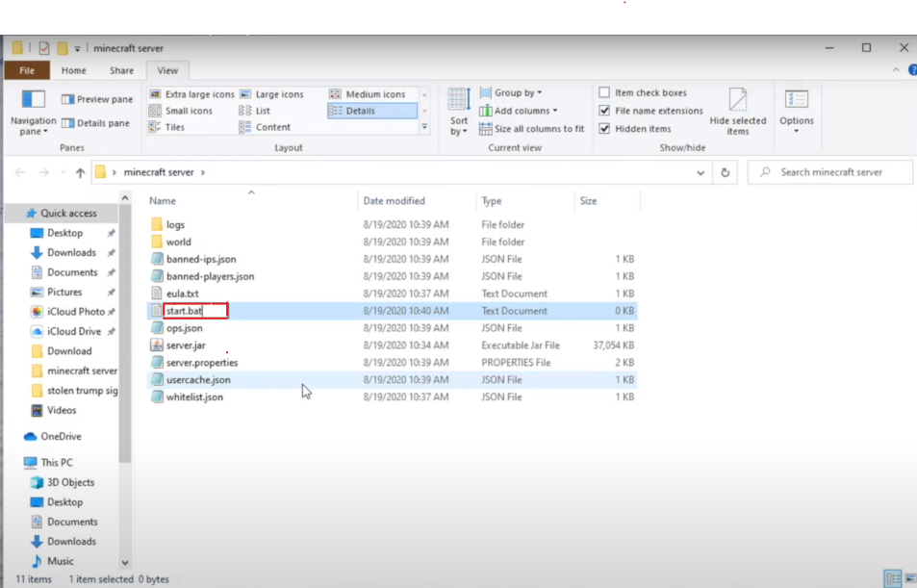This screenshot has height=588, width=917.
Task: Open This PC in navigation pane
Action: click(x=57, y=463)
